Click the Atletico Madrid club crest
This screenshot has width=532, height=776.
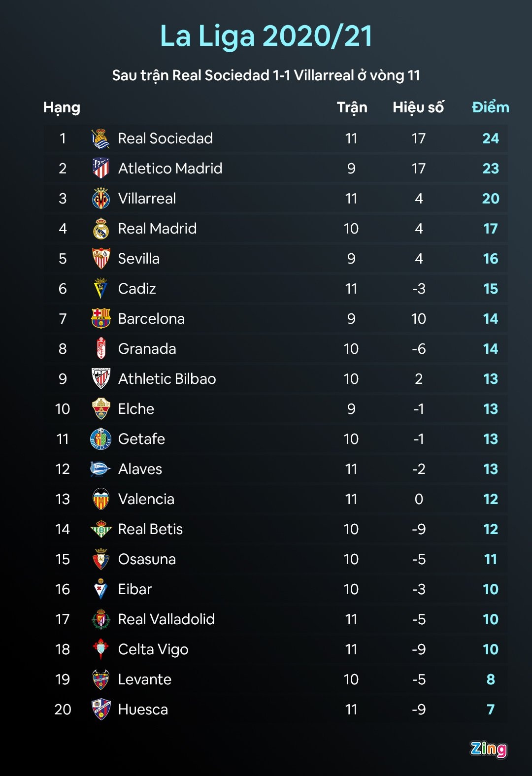[101, 169]
